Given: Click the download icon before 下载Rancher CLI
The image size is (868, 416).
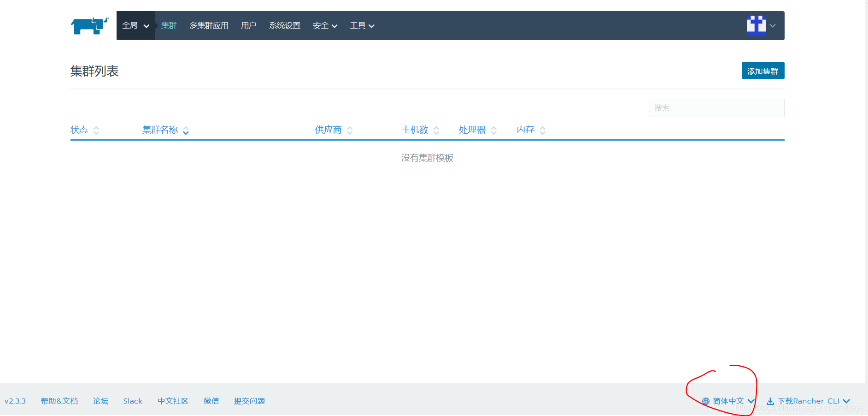Looking at the screenshot, I should [x=770, y=401].
